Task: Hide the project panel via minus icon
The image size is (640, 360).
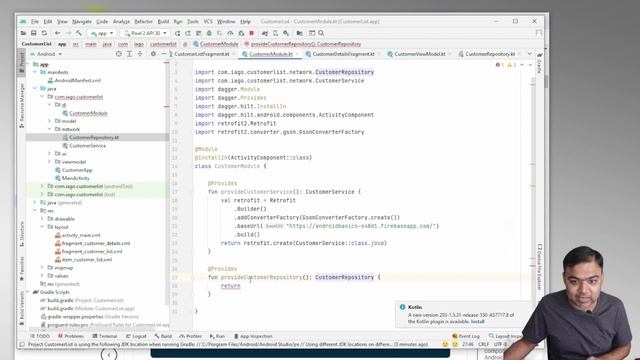Action: click(x=164, y=54)
